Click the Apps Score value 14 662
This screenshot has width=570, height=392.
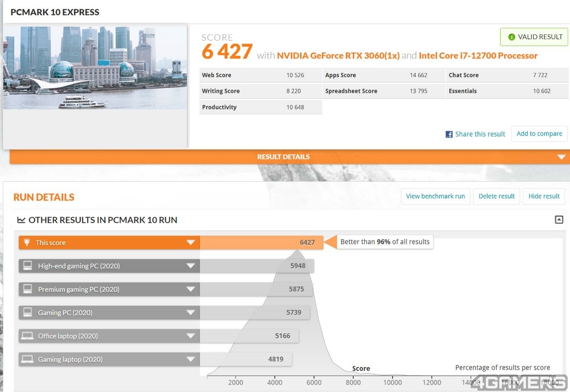(x=418, y=75)
